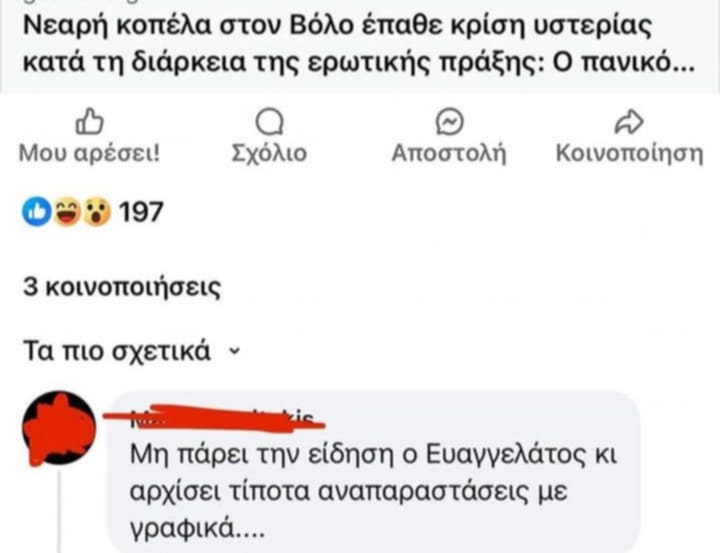Viewport: 720px width, 553px height.
Task: Click the surprised Wow reaction emoji
Action: [95, 212]
